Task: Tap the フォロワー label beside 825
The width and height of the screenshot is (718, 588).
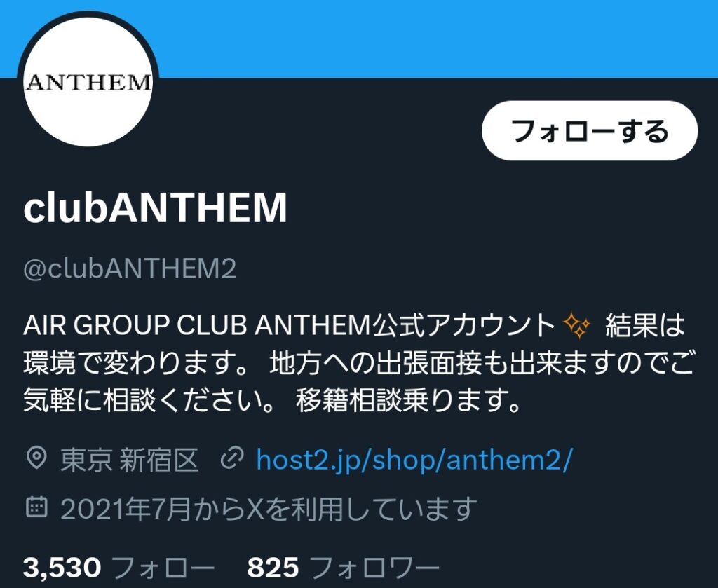Action: point(374,568)
